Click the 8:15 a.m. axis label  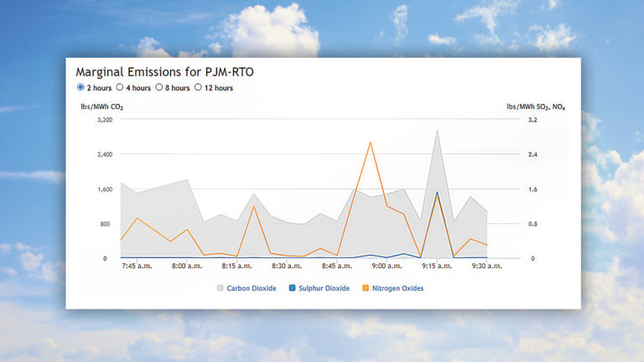tap(237, 266)
